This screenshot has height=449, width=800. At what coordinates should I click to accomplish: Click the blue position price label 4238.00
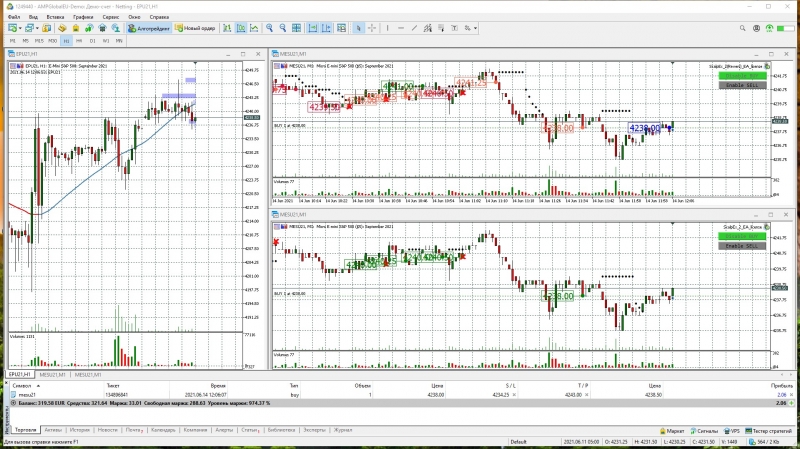point(645,127)
